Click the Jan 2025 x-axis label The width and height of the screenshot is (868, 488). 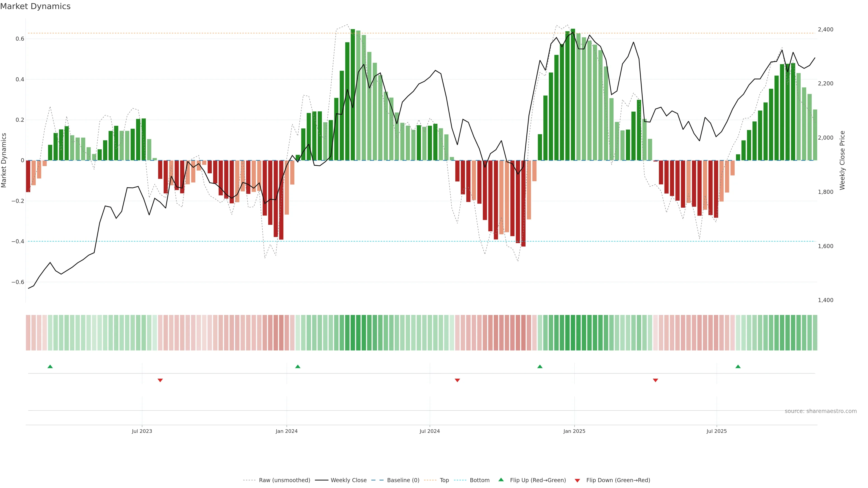pos(574,431)
